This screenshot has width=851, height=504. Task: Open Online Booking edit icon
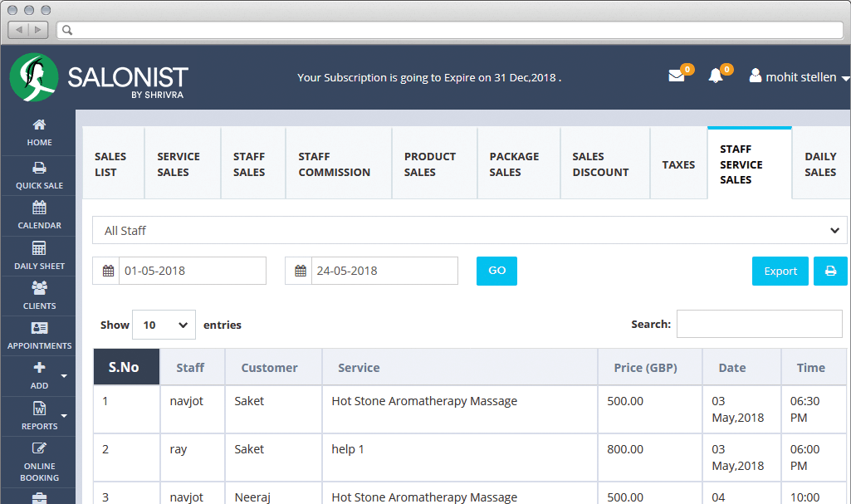39,448
